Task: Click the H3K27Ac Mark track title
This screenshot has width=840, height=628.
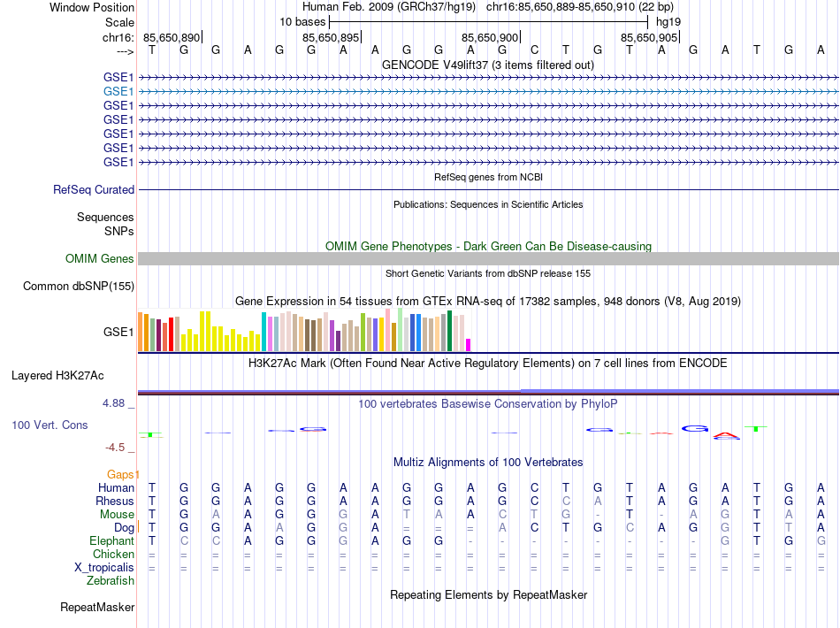Action: pyautogui.click(x=487, y=363)
